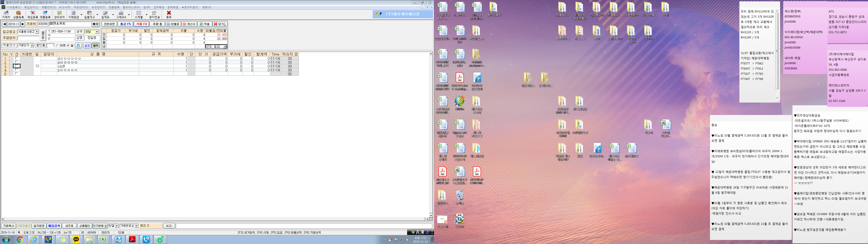Image resolution: width=868 pixels, height=244 pixels.
Task: Open the 한글 language dropdown
Action: 117,226
